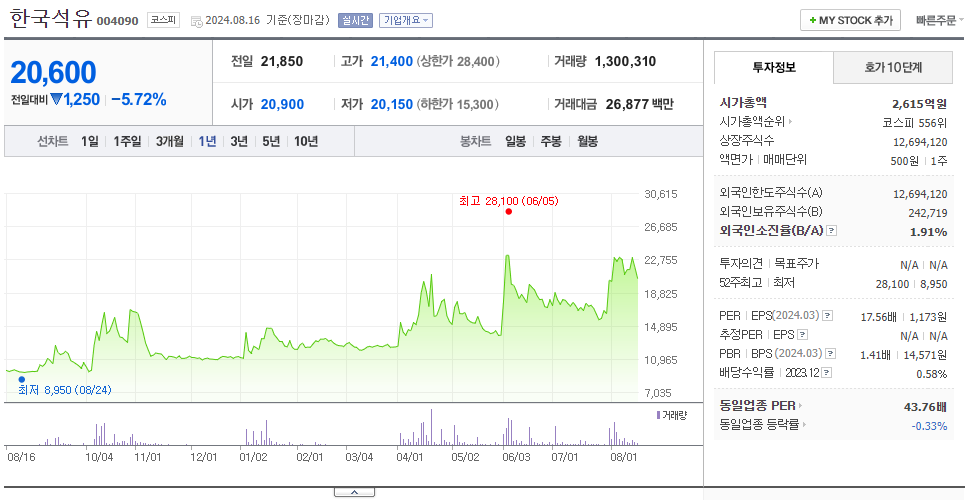Click the purple 거래량 legend square
The image size is (968, 500).
coord(659,415)
